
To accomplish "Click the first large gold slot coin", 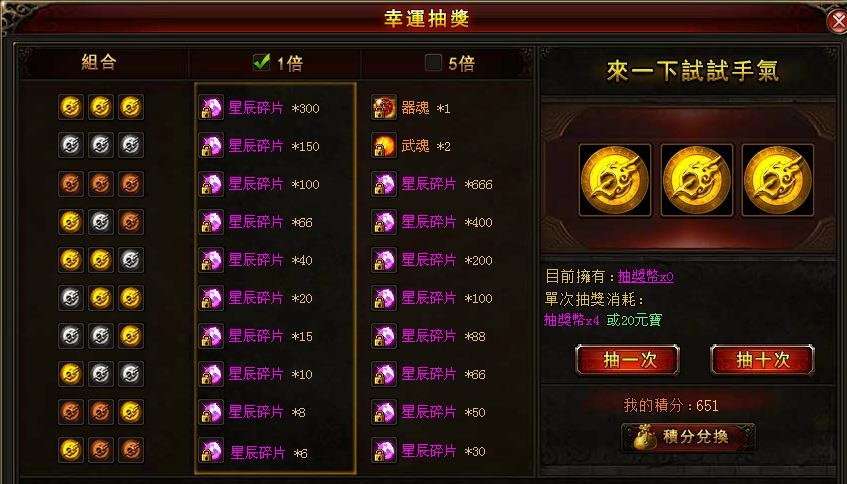I will (615, 180).
